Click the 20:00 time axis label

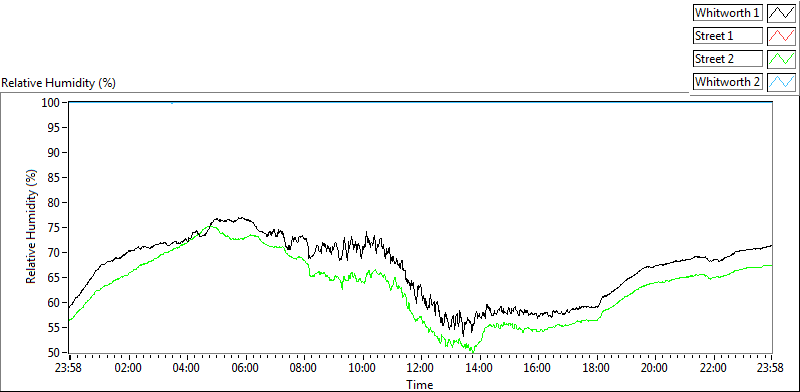(x=655, y=368)
